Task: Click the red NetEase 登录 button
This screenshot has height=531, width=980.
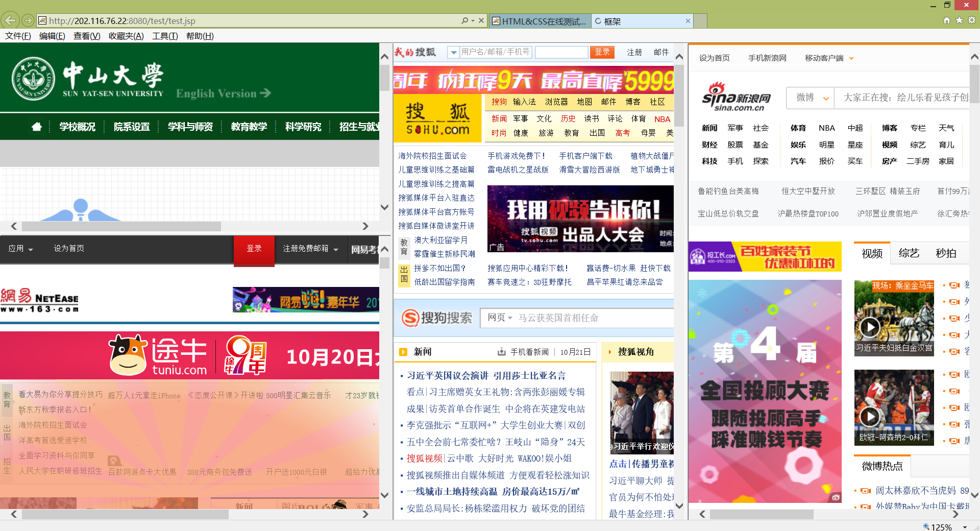Action: (x=254, y=249)
